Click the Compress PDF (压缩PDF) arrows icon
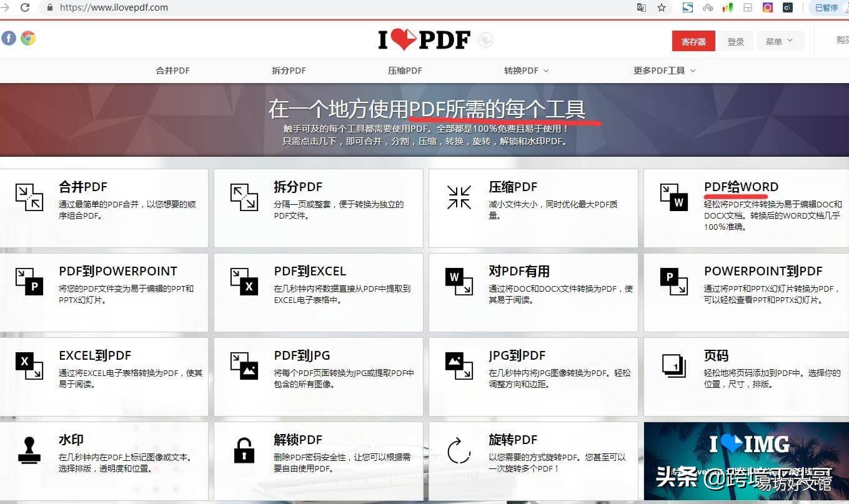 (459, 197)
